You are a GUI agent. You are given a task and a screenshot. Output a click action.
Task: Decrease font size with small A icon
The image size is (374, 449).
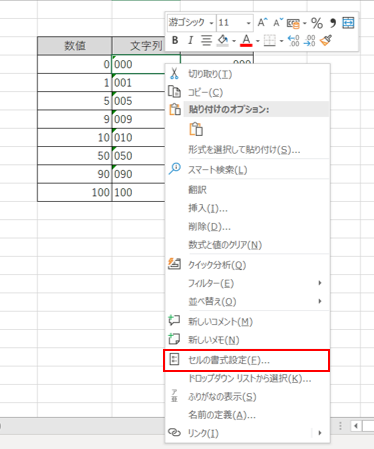tap(278, 23)
